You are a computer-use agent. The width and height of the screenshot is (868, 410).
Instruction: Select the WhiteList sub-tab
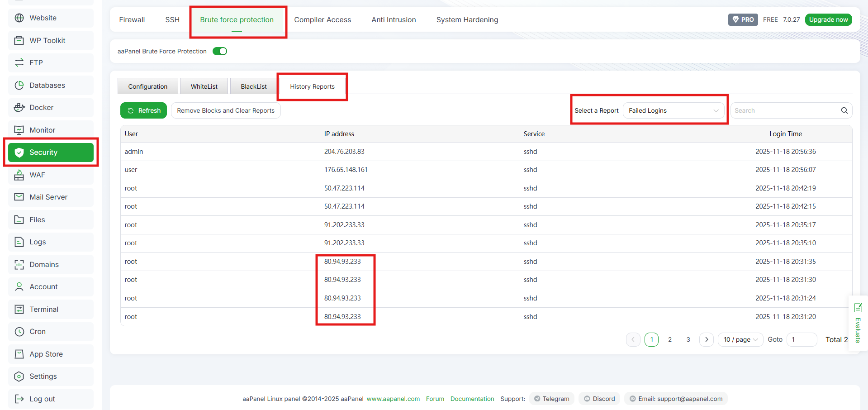pos(204,86)
